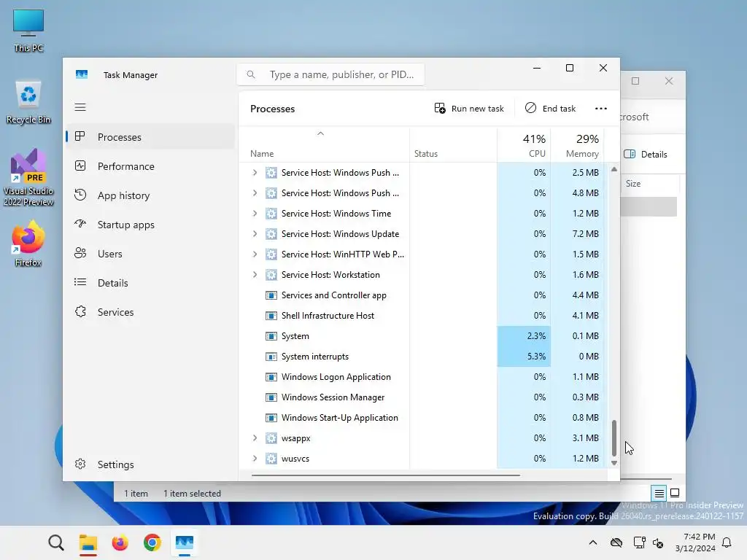Select the Visual Studio 2022 Preview shortcut

[28, 177]
